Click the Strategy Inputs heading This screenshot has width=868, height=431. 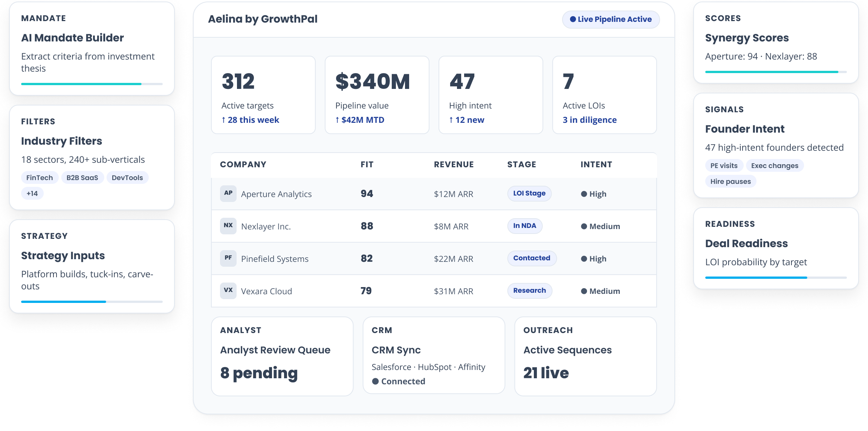click(x=63, y=255)
